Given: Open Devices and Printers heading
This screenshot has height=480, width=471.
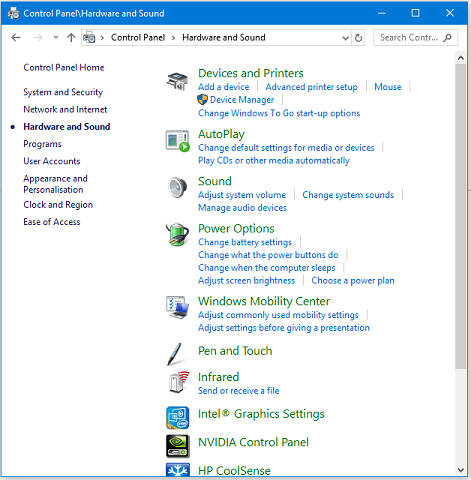Looking at the screenshot, I should pyautogui.click(x=251, y=73).
